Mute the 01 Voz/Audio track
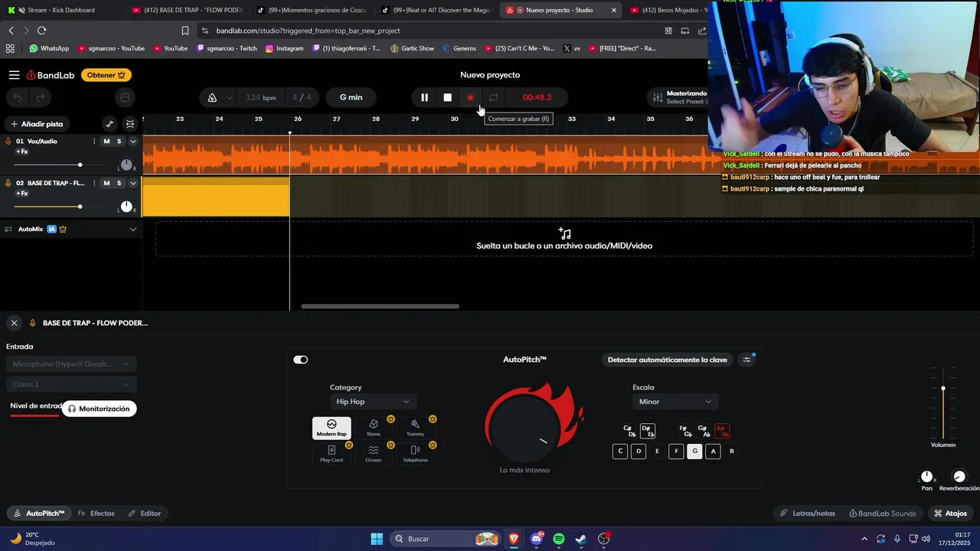 pyautogui.click(x=106, y=142)
